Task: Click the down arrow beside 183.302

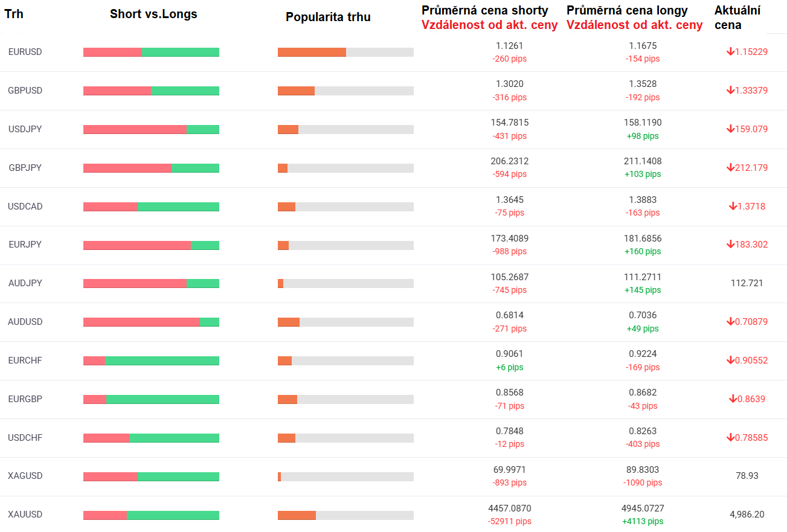Action: point(730,245)
